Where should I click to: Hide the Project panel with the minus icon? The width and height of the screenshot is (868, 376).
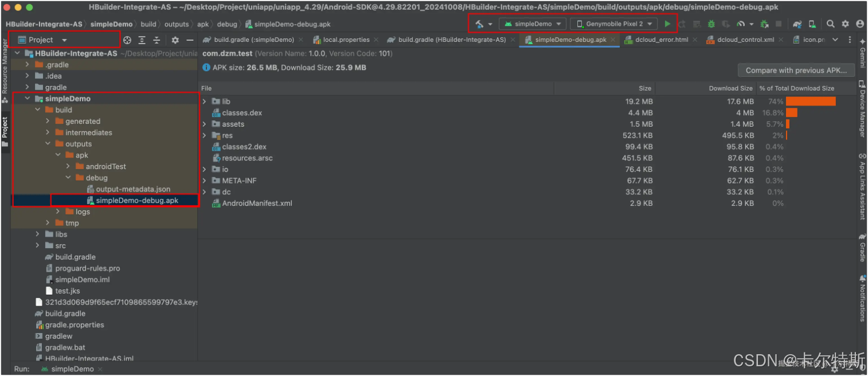(190, 40)
